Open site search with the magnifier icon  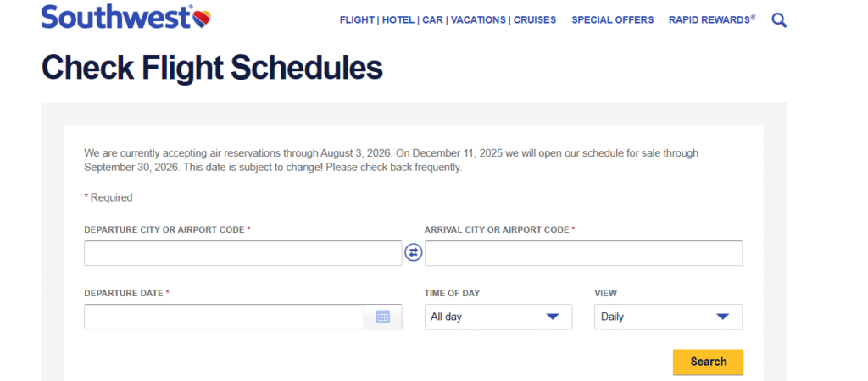coord(779,19)
